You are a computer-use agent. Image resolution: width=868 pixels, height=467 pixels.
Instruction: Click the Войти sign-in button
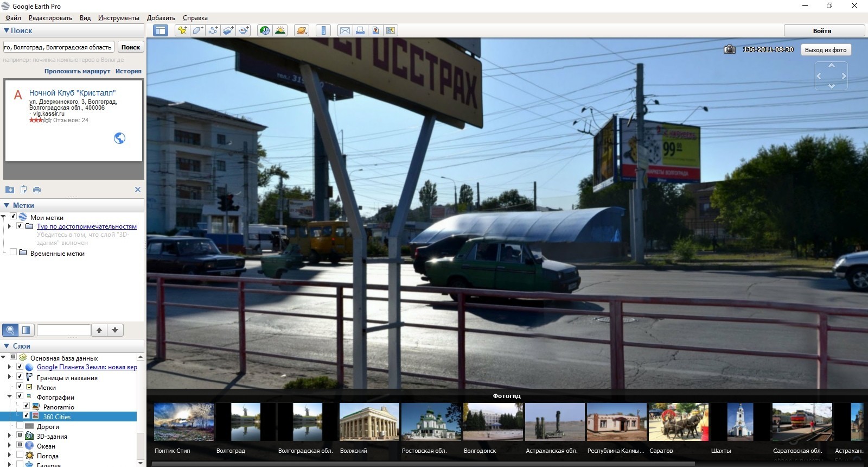tap(824, 30)
